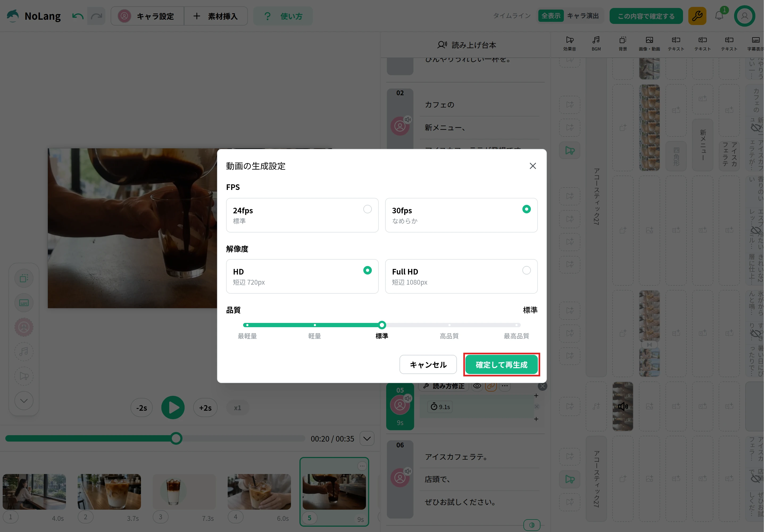
Task: Click the キャンセル button
Action: pyautogui.click(x=428, y=365)
